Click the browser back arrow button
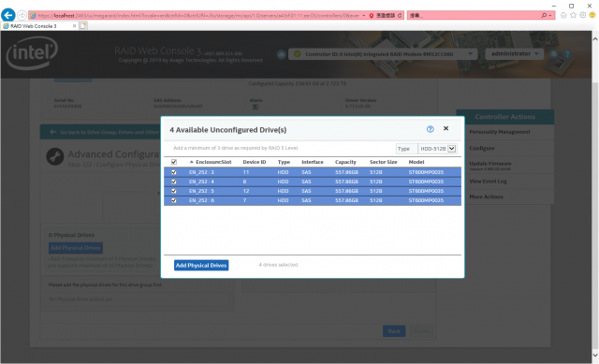The width and height of the screenshot is (599, 364). coord(8,15)
